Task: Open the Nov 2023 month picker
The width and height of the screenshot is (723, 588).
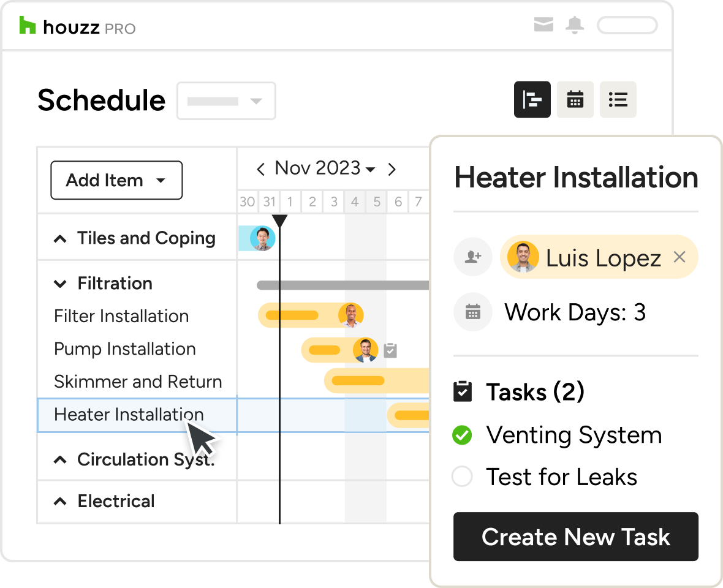Action: 325,168
